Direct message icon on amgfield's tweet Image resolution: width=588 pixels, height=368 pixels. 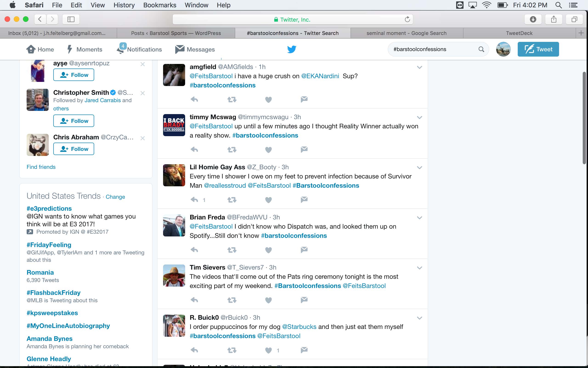point(304,99)
